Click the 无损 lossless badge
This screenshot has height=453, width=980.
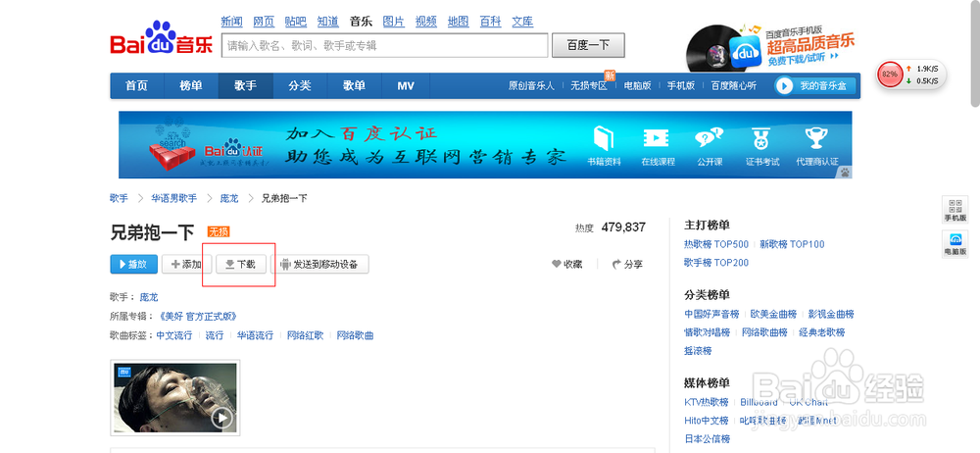[219, 232]
